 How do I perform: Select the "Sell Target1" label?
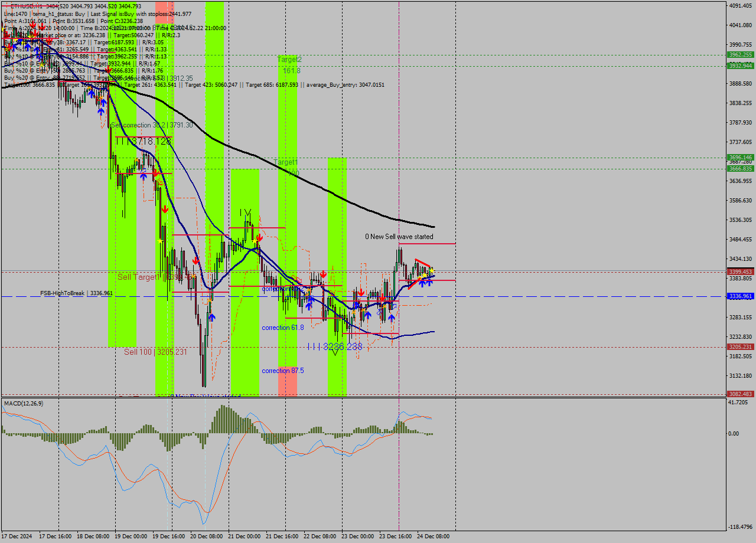[x=138, y=277]
